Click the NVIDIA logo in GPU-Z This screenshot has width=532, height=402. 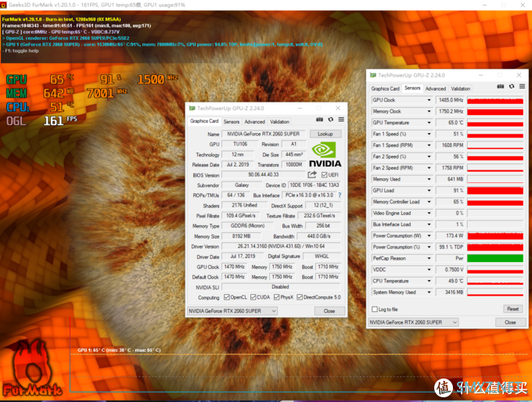(325, 154)
